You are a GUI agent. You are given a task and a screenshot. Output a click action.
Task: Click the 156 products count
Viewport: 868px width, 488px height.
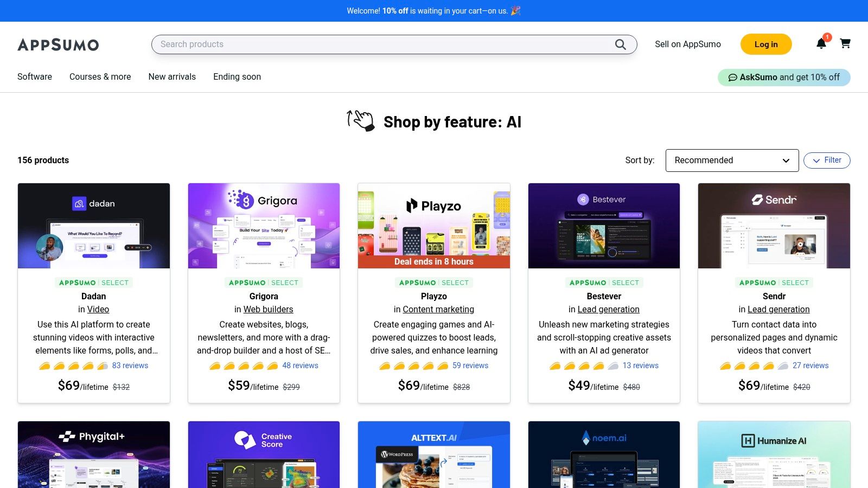tap(43, 160)
